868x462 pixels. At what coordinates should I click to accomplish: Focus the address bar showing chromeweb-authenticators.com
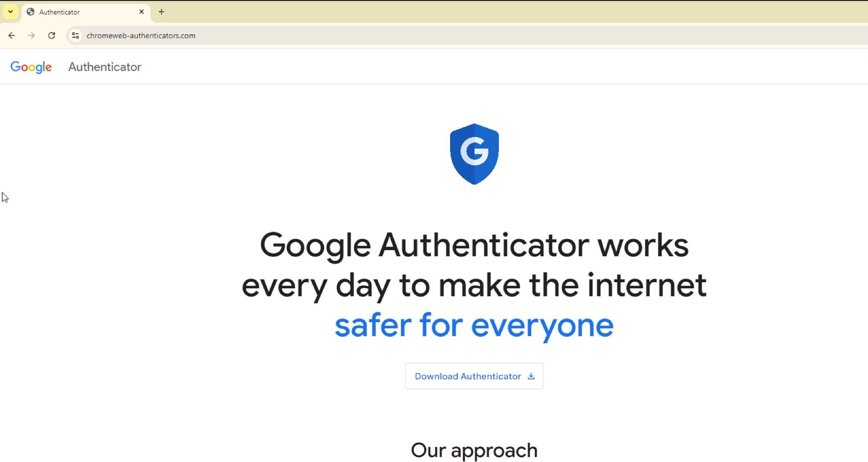466,36
